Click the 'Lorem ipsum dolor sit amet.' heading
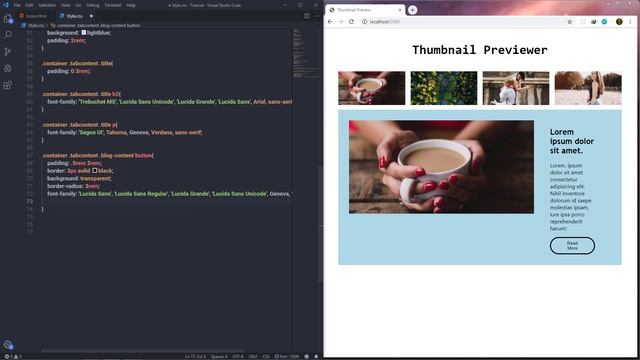640x360 pixels. tap(571, 141)
